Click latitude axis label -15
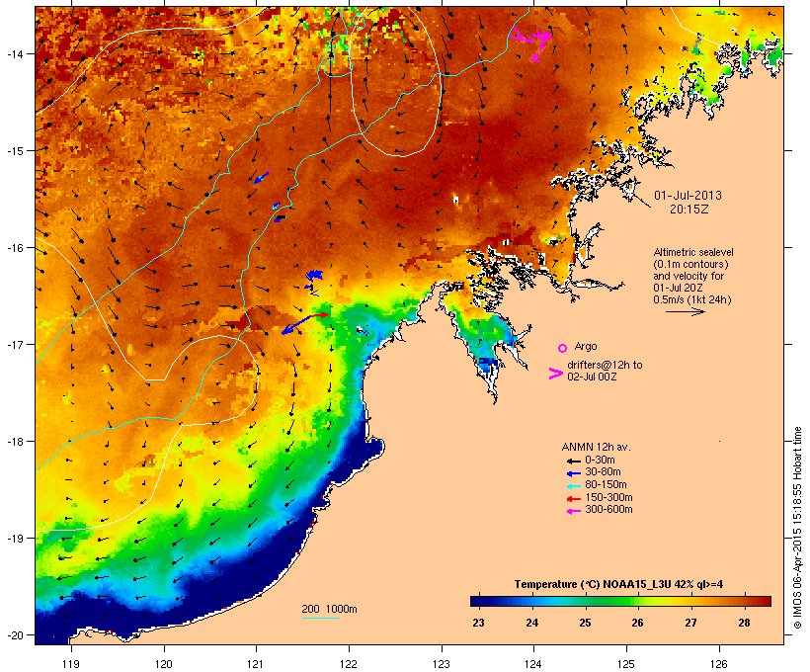 [x=14, y=151]
